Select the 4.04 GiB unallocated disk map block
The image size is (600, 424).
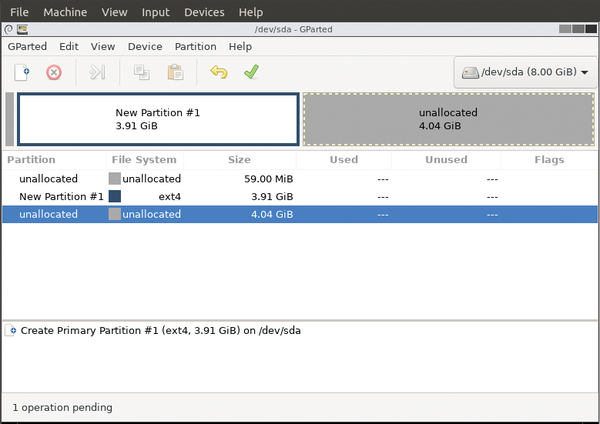(448, 119)
